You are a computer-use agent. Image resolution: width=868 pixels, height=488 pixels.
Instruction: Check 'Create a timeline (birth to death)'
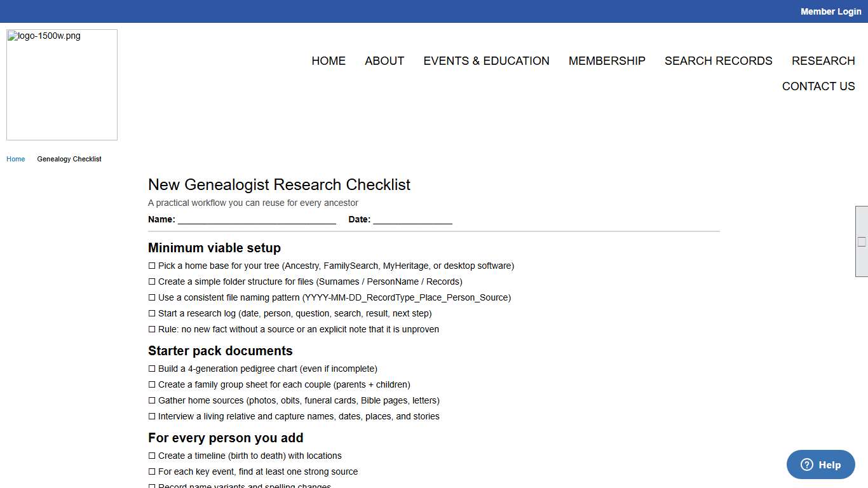152,456
